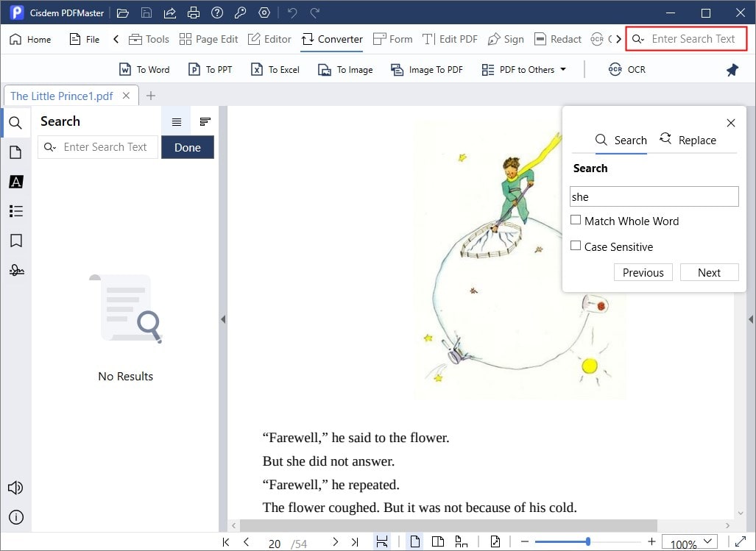
Task: Click the zoom slider handle
Action: click(x=588, y=542)
